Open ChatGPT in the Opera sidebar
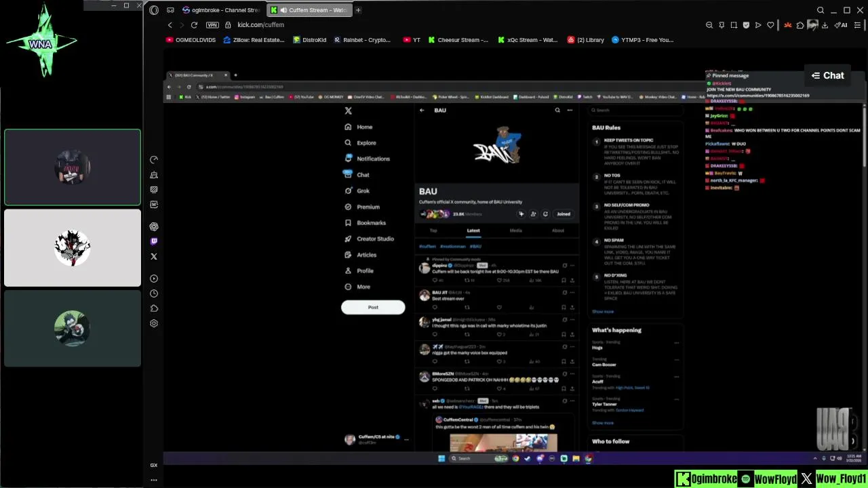868x488 pixels. [x=154, y=227]
